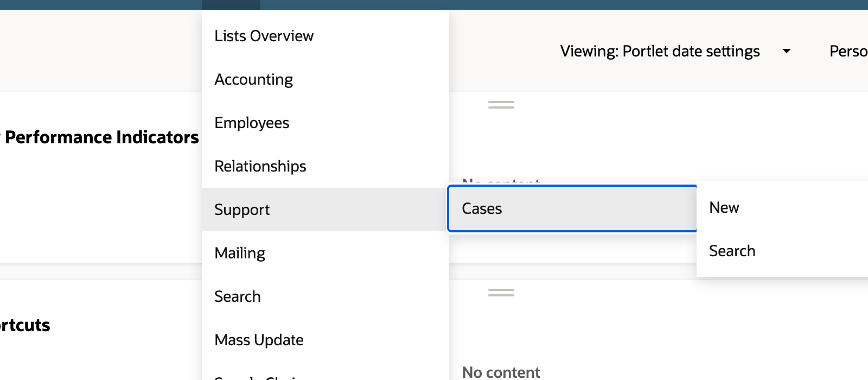Select New under the Cases submenu
Image resolution: width=868 pixels, height=380 pixels.
(782, 207)
